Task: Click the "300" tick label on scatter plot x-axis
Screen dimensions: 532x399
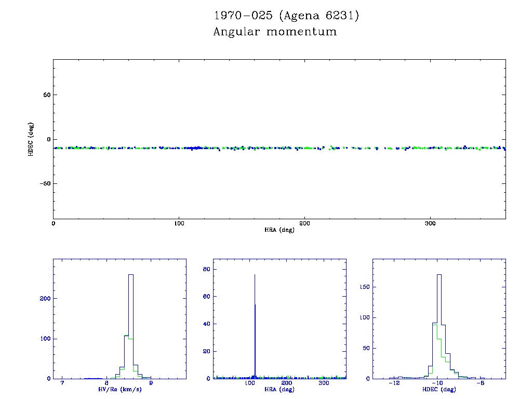Action: tap(430, 223)
